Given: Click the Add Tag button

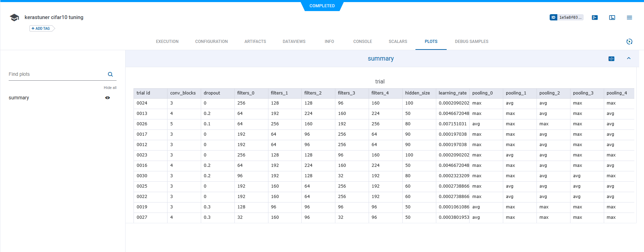Looking at the screenshot, I should 41,28.
